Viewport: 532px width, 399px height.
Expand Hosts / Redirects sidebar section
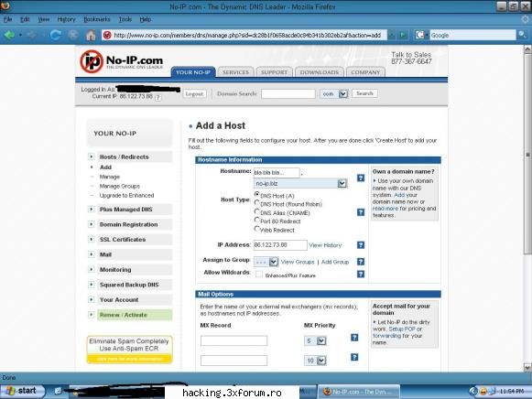91,156
